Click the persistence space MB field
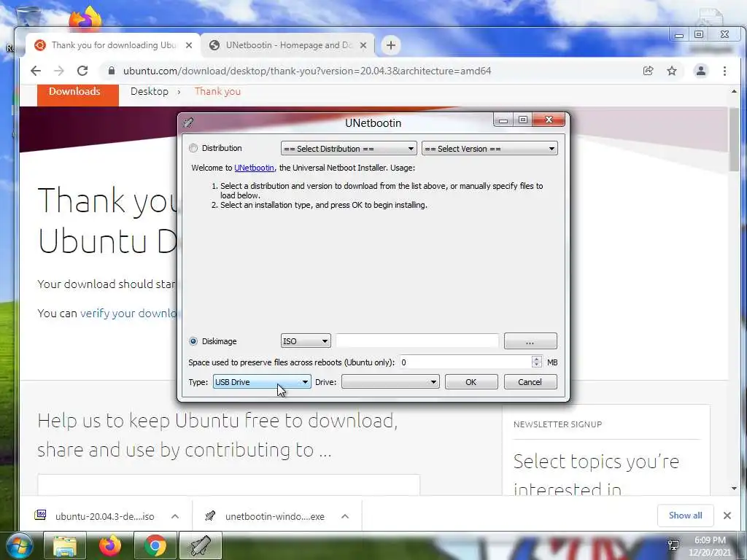The height and width of the screenshot is (560, 747). 465,362
